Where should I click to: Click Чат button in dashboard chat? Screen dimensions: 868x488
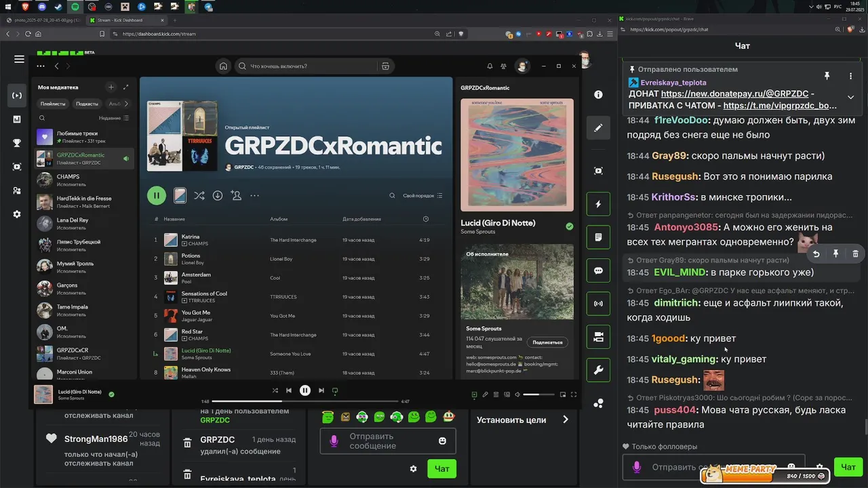(441, 468)
